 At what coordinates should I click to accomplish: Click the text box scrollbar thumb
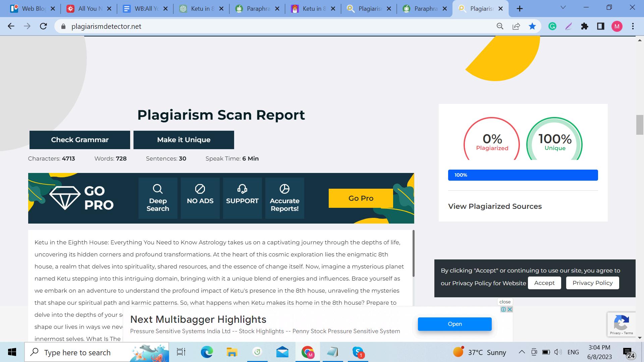pyautogui.click(x=413, y=253)
